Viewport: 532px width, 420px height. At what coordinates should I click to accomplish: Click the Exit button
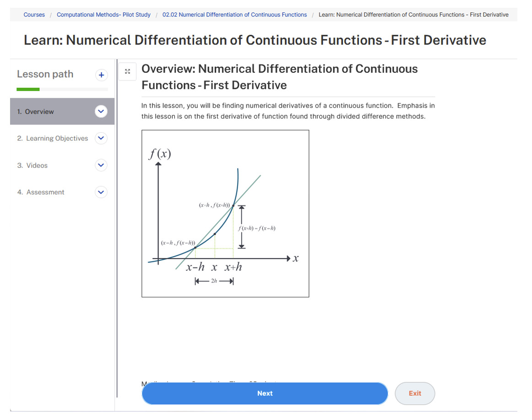pos(415,393)
